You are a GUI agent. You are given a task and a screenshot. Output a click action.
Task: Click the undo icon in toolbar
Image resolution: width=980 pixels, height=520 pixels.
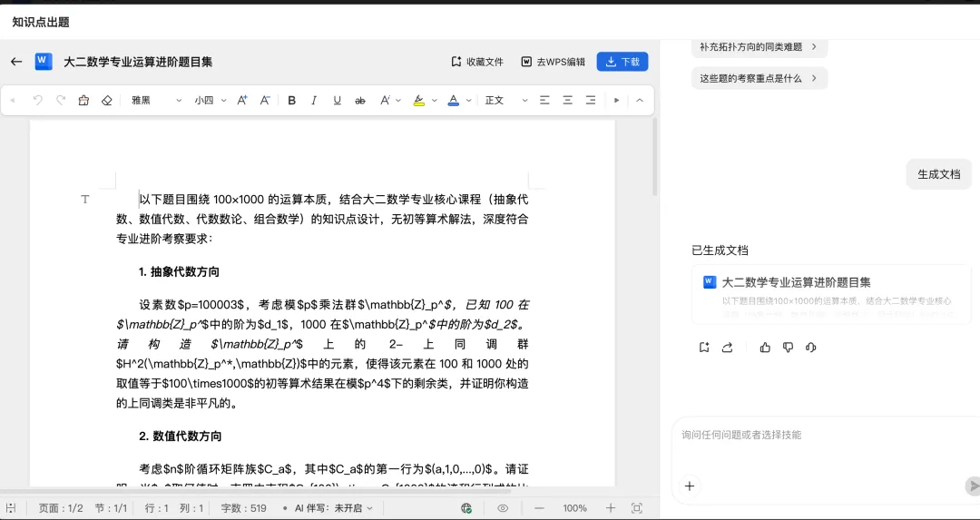[x=37, y=100]
